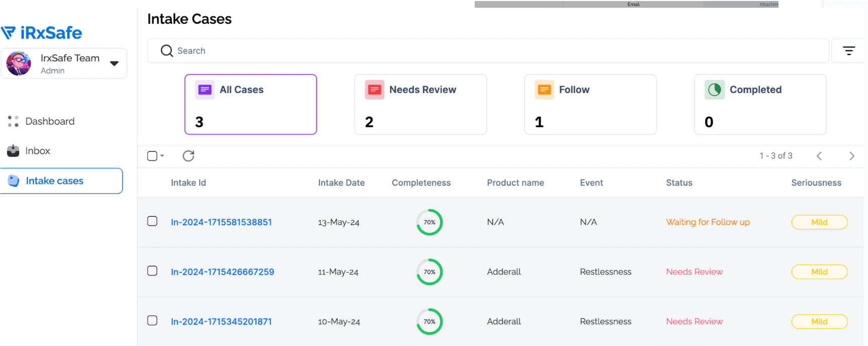Select the checkbox for case In-2024-1715345201871
This screenshot has width=868, height=346.
coord(152,320)
